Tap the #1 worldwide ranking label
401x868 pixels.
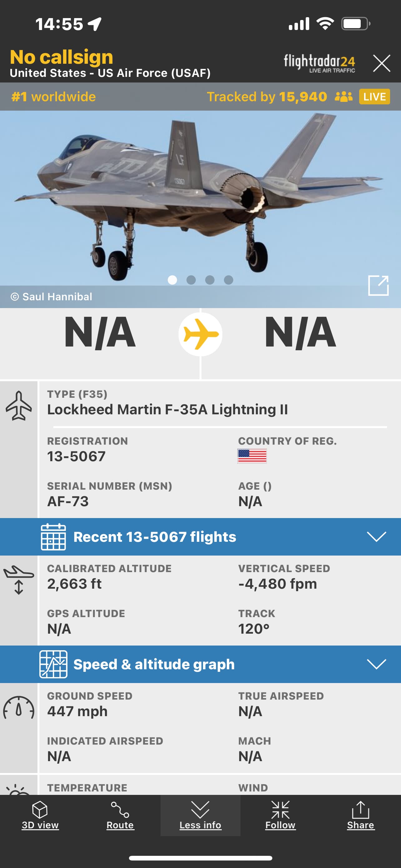[x=54, y=97]
